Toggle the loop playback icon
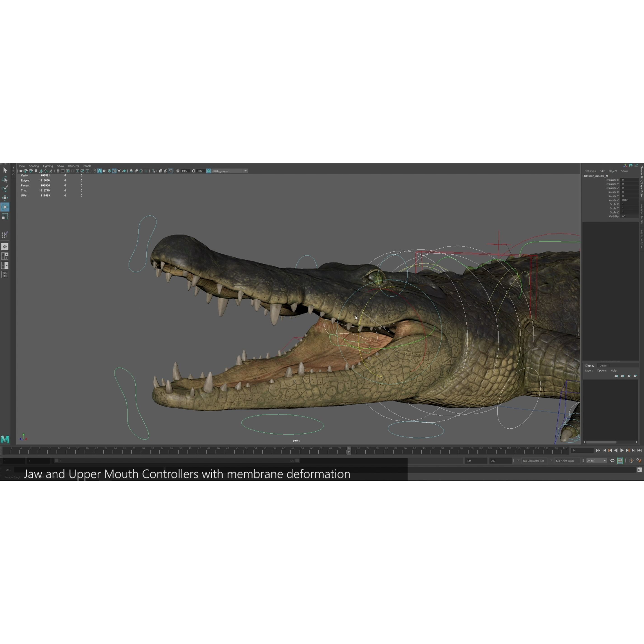644x644 pixels. pyautogui.click(x=612, y=461)
